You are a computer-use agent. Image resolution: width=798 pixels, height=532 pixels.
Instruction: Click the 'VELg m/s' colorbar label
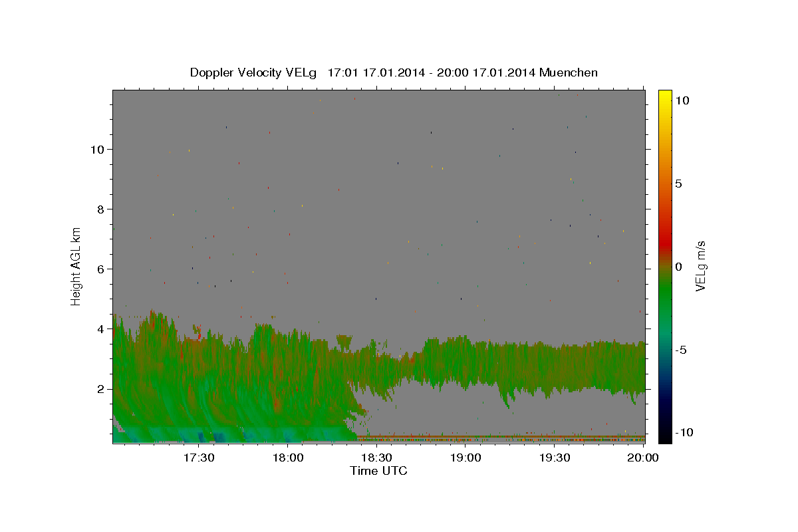700,266
